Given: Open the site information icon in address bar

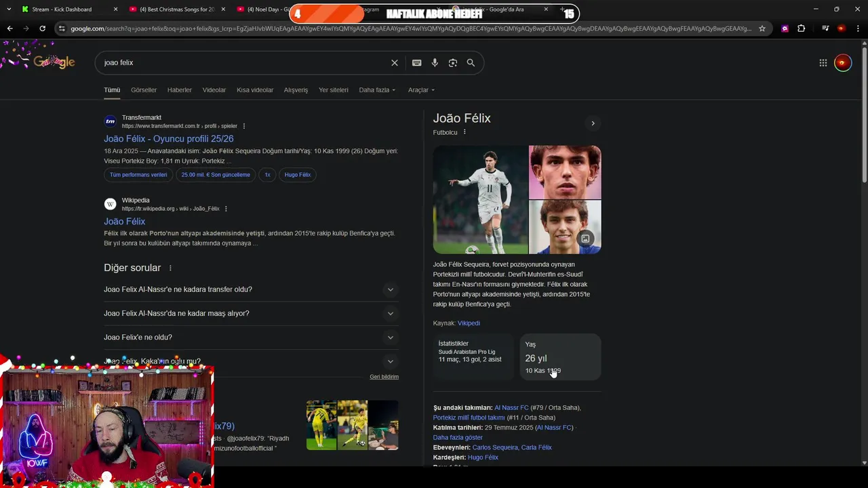Looking at the screenshot, I should coord(62,28).
